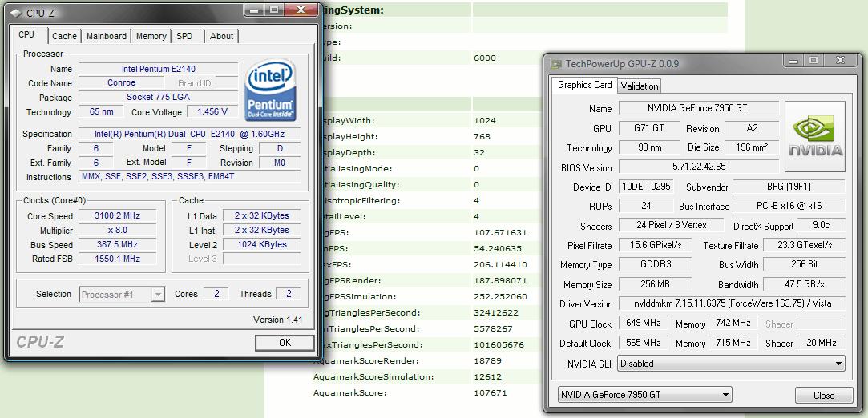Click the Close button in GPU-Z
The image size is (868, 418).
[824, 395]
